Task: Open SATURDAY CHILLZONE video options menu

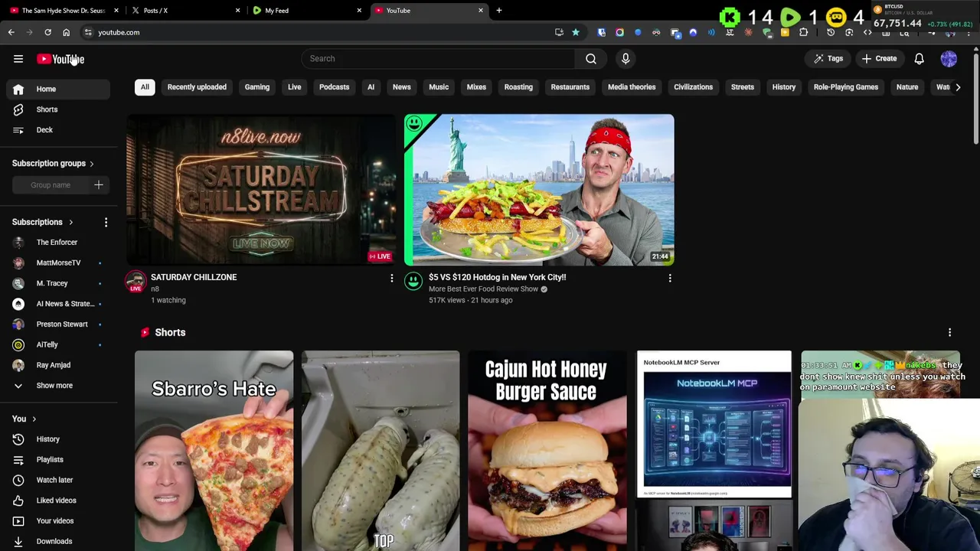Action: pos(391,279)
